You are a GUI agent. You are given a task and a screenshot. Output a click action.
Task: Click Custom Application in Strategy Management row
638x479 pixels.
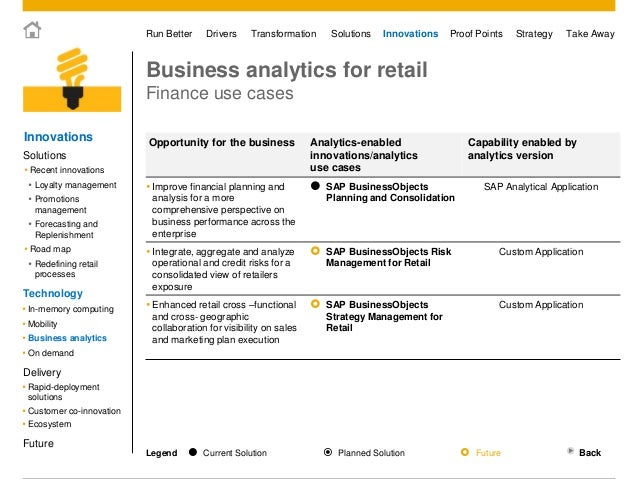coord(541,305)
